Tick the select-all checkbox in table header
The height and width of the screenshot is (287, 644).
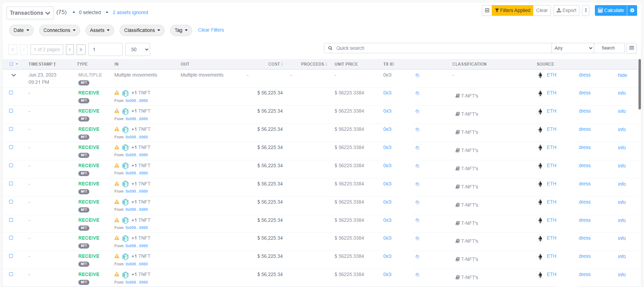tap(11, 64)
